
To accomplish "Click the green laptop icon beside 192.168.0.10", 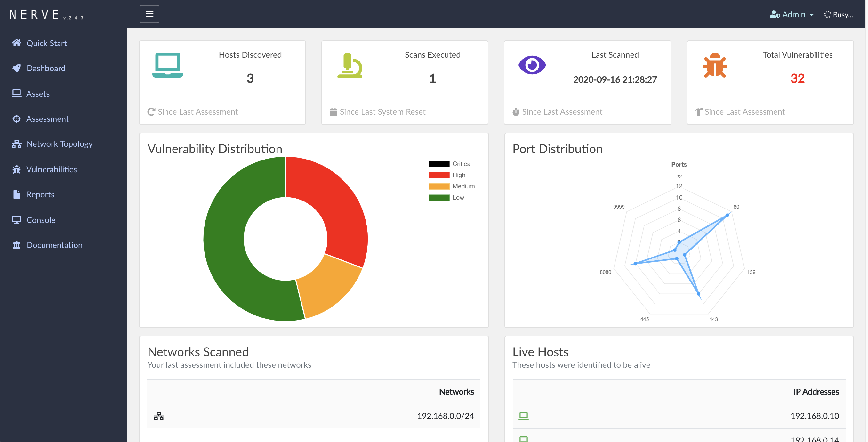I will click(x=523, y=416).
